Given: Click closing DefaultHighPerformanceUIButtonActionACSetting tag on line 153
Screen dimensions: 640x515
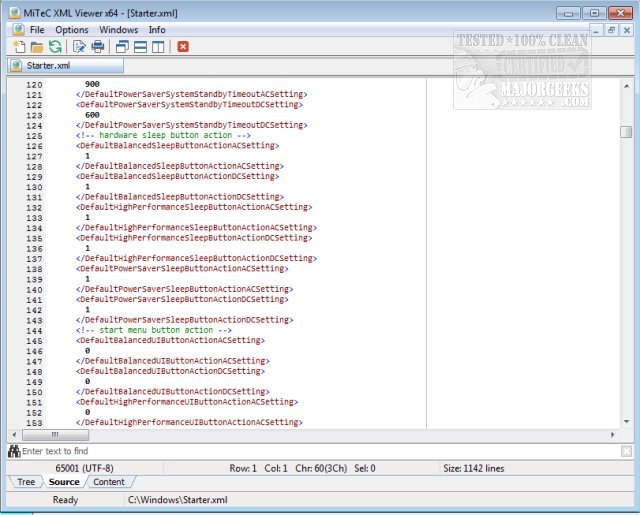Looking at the screenshot, I should 189,422.
